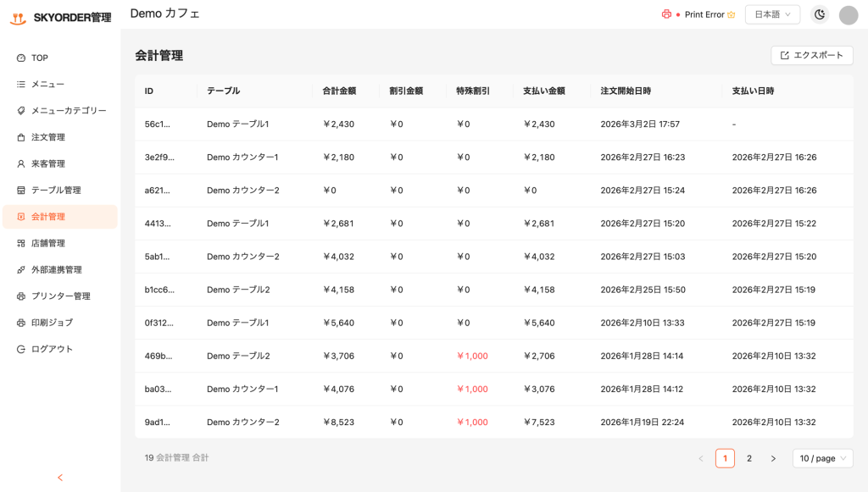The image size is (868, 492).
Task: Go to page 2
Action: click(749, 458)
